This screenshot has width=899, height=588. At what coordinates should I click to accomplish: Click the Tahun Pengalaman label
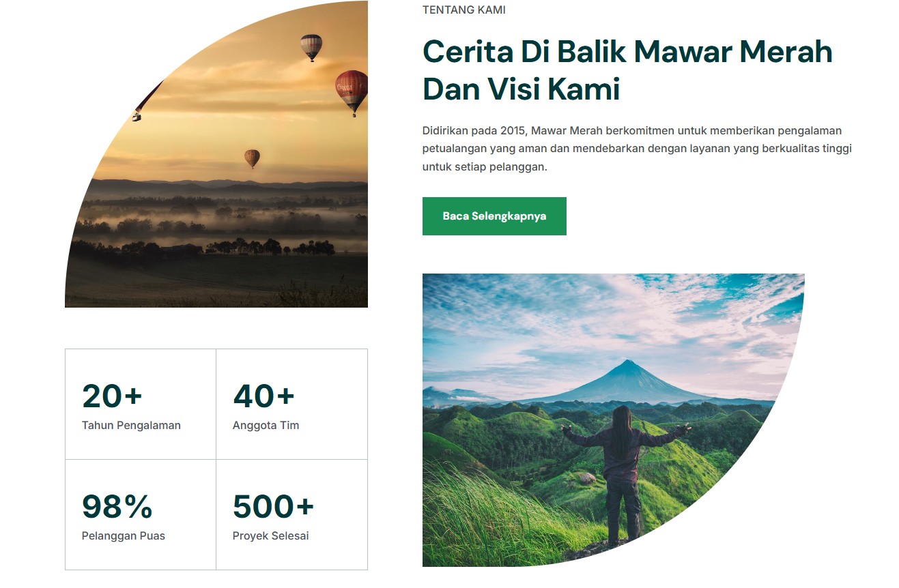(x=131, y=425)
